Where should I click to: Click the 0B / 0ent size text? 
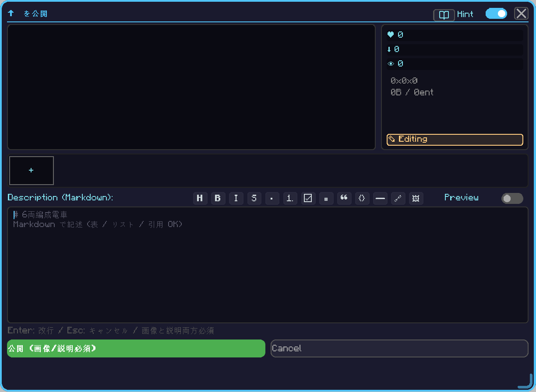click(412, 92)
